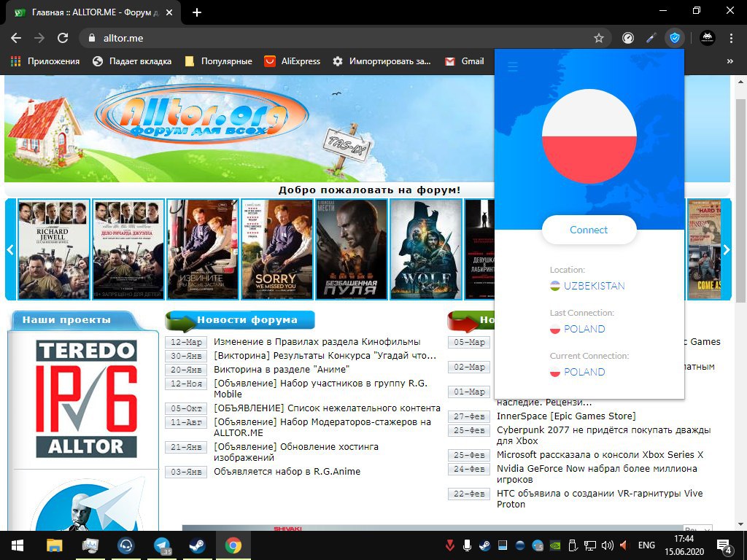This screenshot has height=560, width=747.
Task: Open Падает вкладка bookmark
Action: point(132,61)
